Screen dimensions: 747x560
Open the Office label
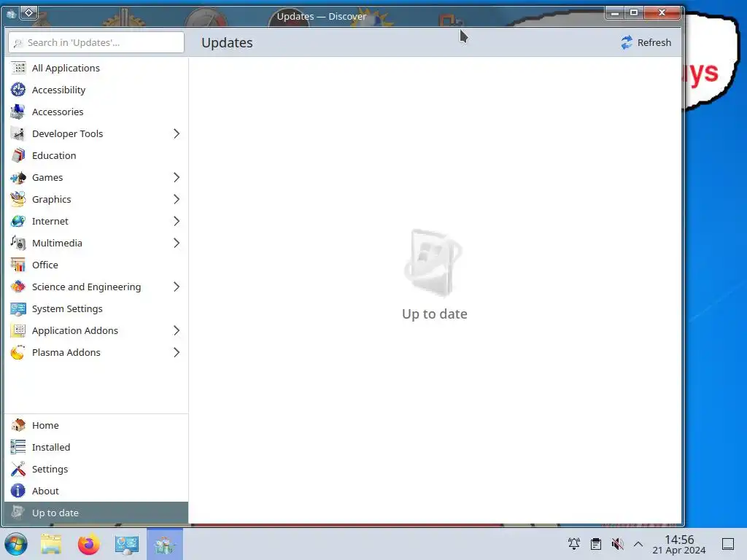click(45, 265)
